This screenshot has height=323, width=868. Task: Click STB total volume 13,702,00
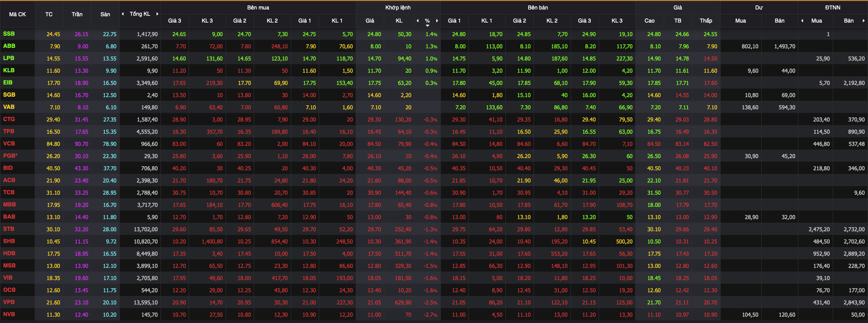click(146, 229)
